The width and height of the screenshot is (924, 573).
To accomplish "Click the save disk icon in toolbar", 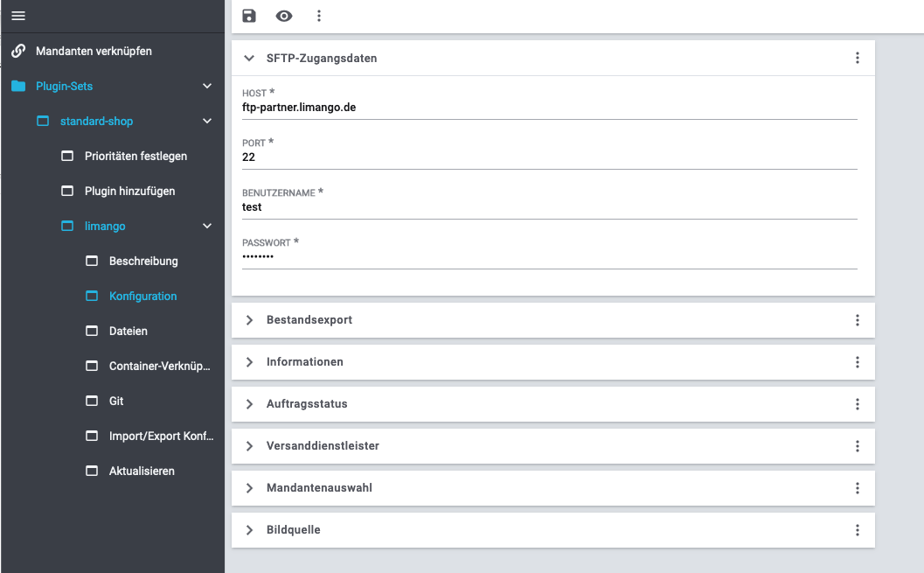I will [x=249, y=16].
